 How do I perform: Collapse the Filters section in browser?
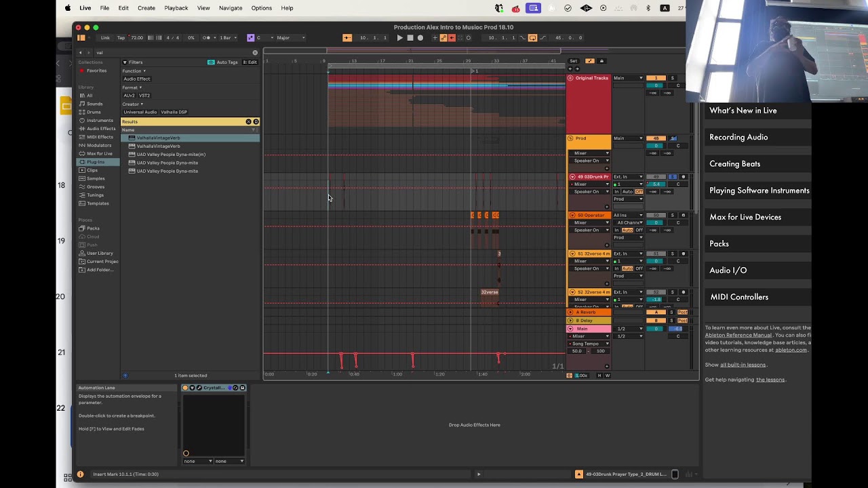click(x=125, y=62)
